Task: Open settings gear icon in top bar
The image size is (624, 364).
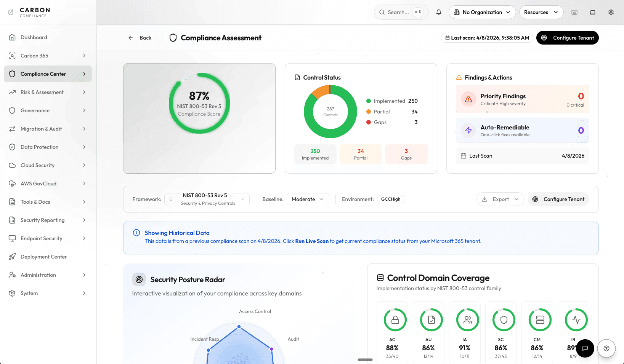Action: (611, 12)
